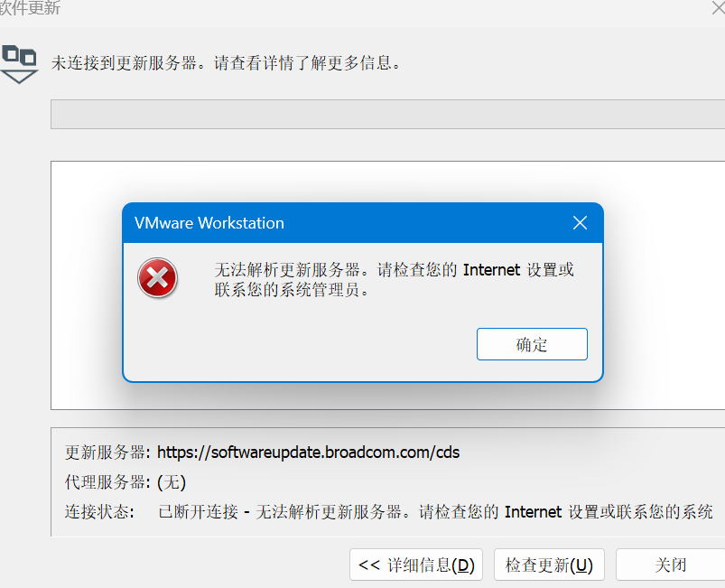Click the software update download icon

tap(18, 64)
